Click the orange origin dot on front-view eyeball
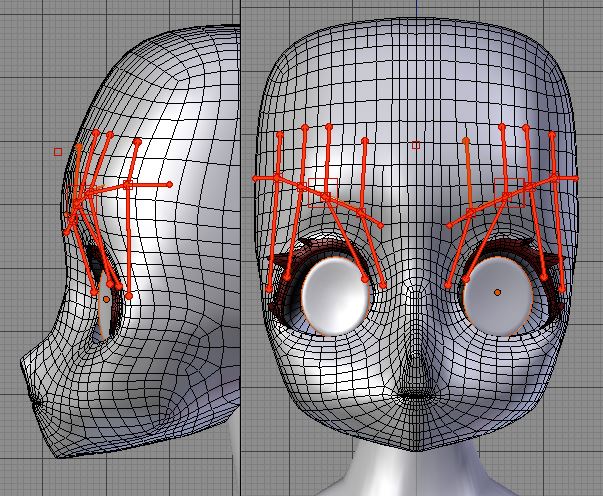This screenshot has width=603, height=496. click(x=497, y=293)
